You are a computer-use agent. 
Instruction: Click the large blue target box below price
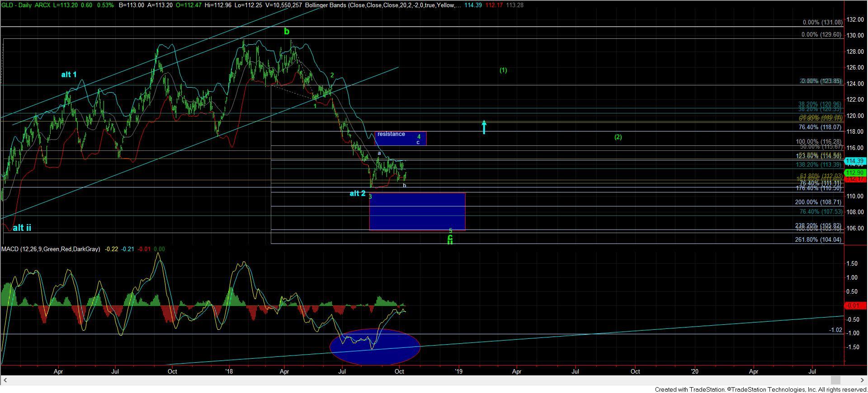tap(417, 211)
